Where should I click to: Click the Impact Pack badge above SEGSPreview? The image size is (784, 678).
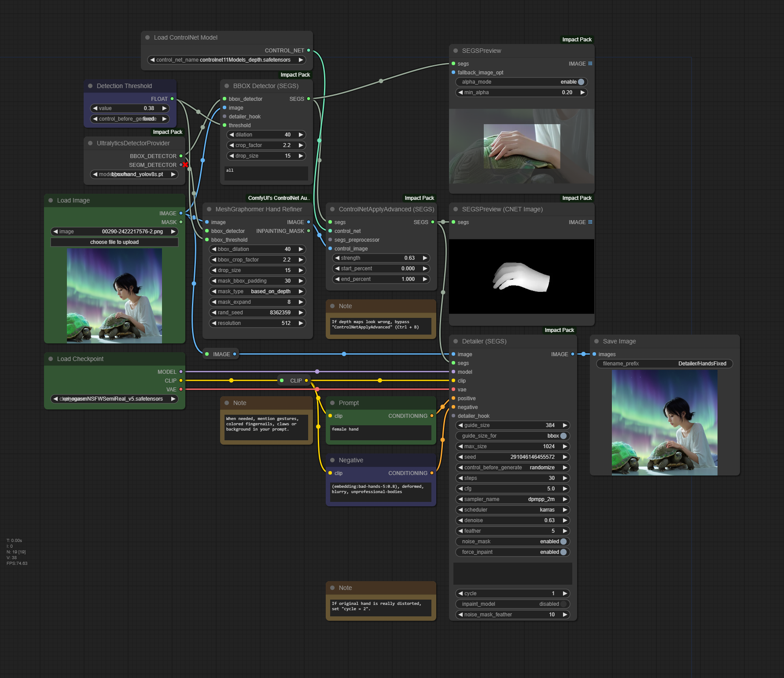[x=577, y=40]
